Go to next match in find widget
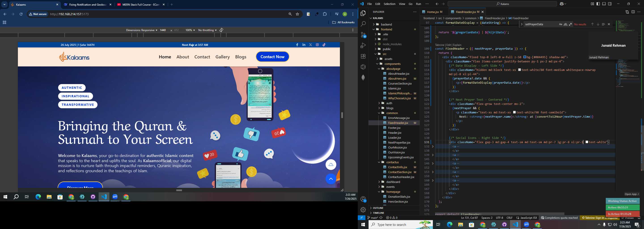This screenshot has height=229, width=644. click(x=598, y=24)
